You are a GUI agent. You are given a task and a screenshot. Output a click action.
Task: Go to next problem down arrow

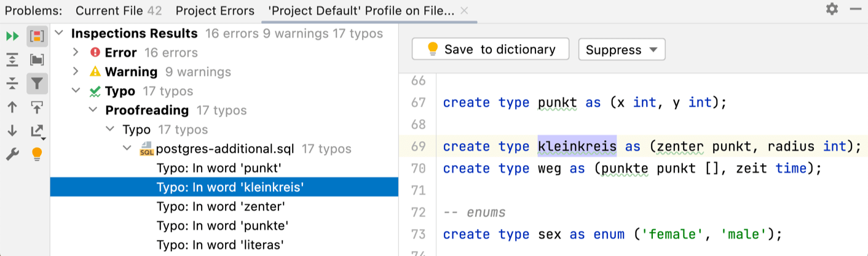pyautogui.click(x=12, y=130)
